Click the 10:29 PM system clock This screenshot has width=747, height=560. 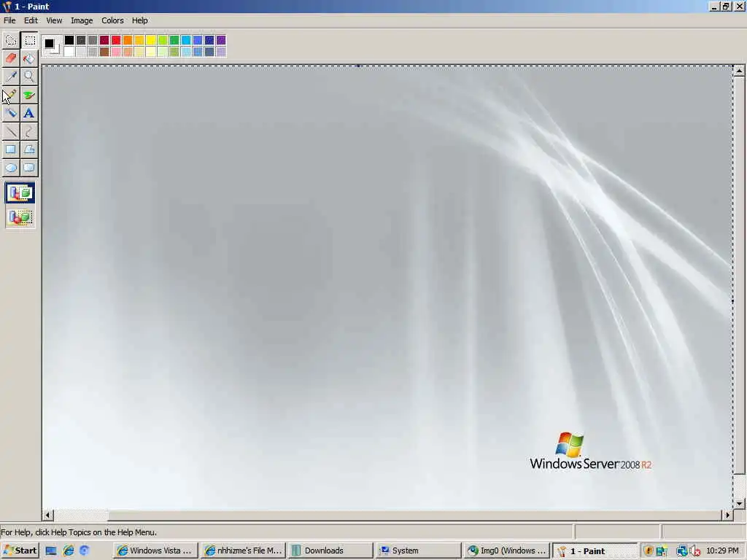722,551
